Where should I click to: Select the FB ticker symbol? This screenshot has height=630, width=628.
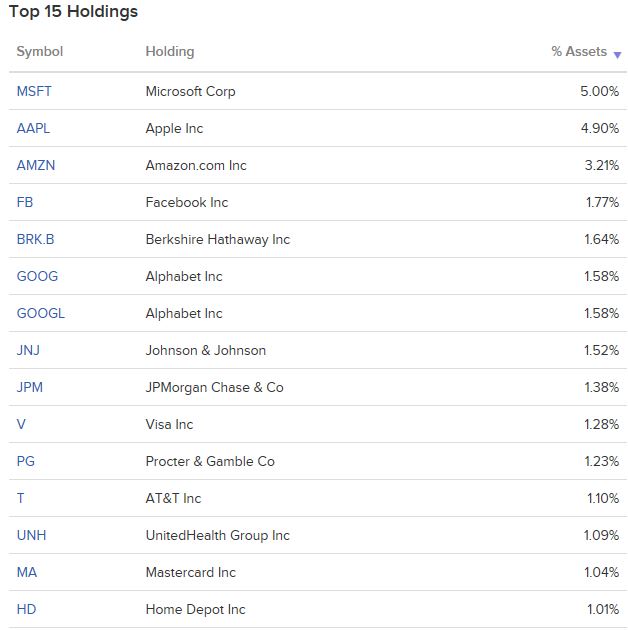click(25, 202)
